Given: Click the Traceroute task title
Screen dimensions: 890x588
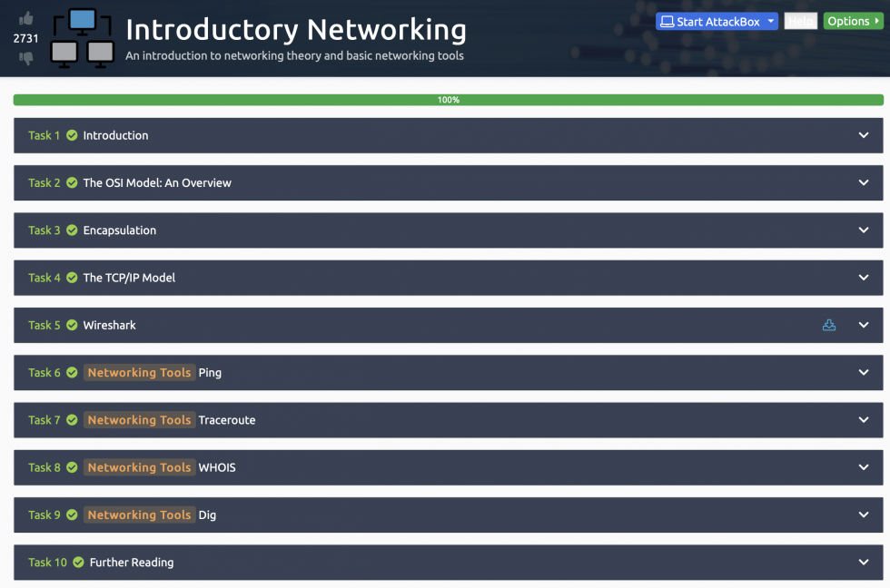Looking at the screenshot, I should coord(227,420).
